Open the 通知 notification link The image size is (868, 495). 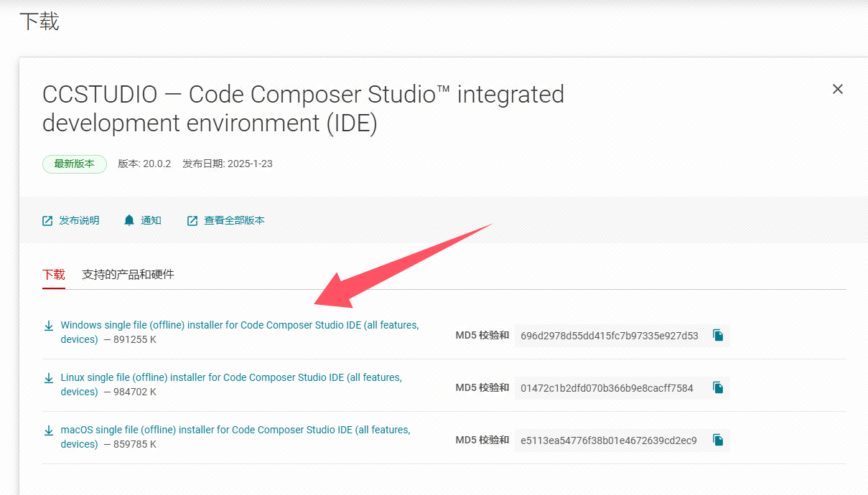[x=151, y=220]
